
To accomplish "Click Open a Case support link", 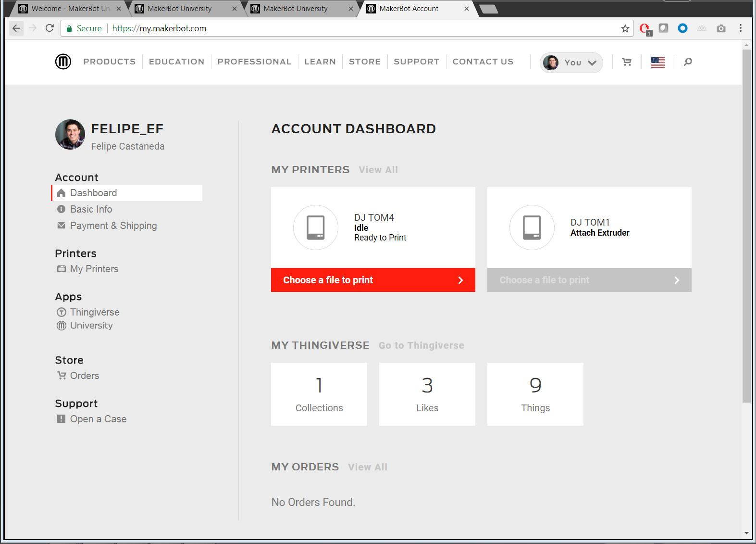I will tap(98, 419).
